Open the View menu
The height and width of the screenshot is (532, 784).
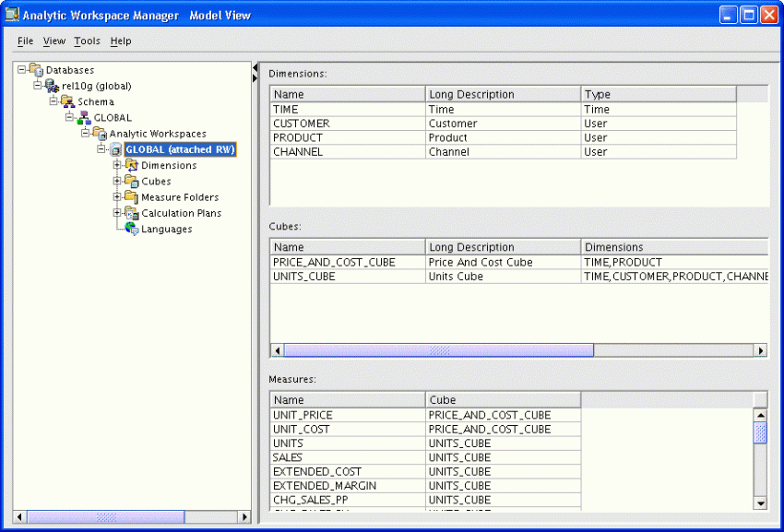(54, 41)
